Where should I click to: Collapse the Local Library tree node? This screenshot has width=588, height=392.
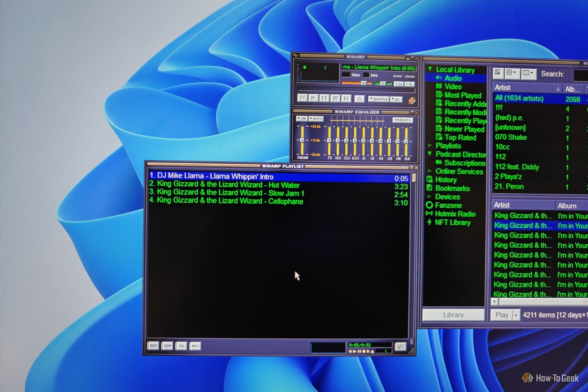[x=430, y=69]
